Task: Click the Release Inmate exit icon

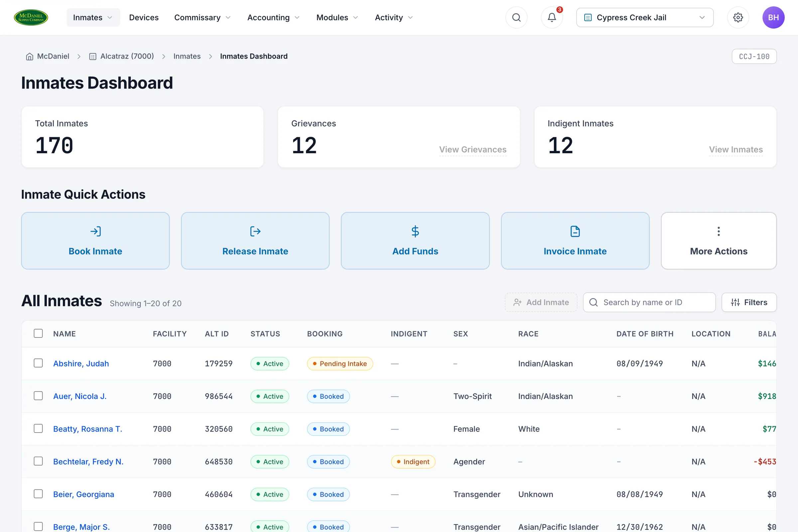Action: tap(255, 231)
